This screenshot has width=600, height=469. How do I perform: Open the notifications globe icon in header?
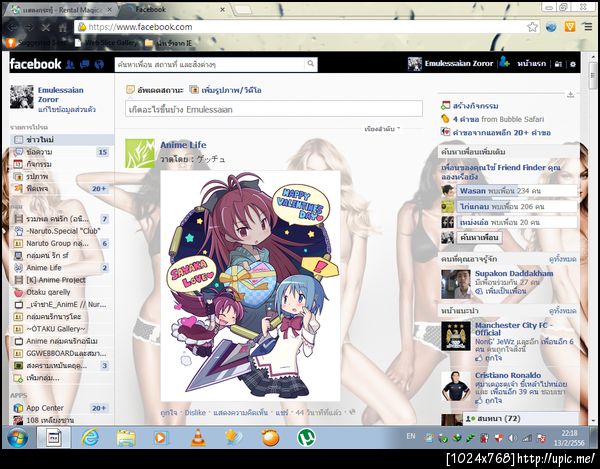click(99, 64)
